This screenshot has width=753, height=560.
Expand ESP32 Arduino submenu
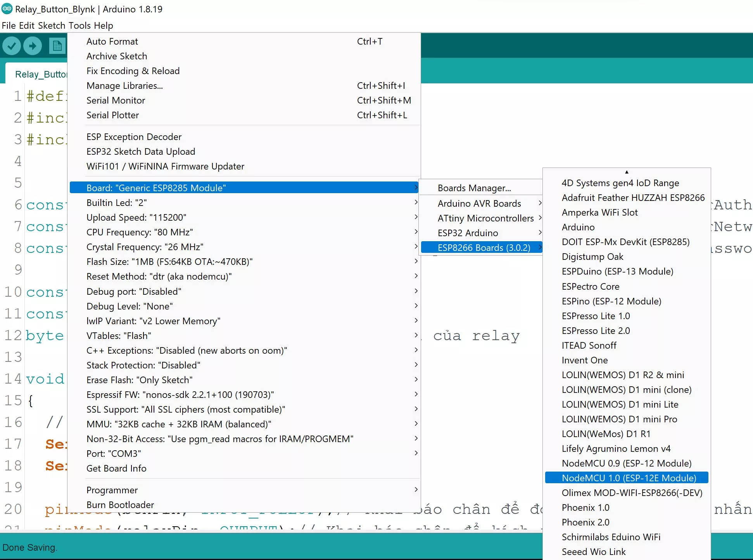pos(482,233)
